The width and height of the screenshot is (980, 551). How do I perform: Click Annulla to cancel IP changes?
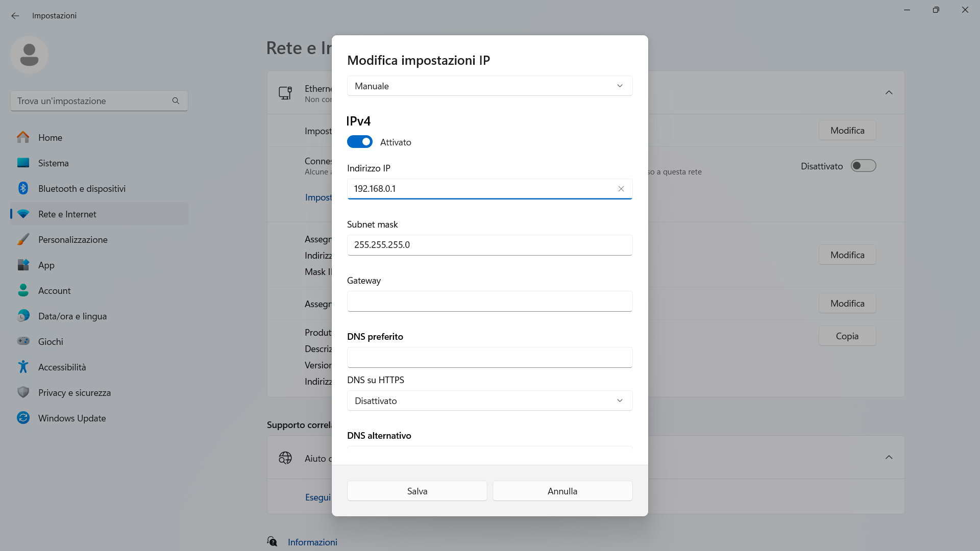coord(562,491)
